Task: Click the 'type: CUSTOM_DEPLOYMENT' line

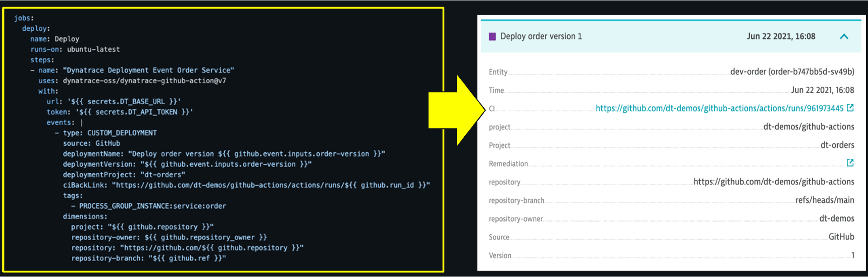Action: tap(106, 133)
